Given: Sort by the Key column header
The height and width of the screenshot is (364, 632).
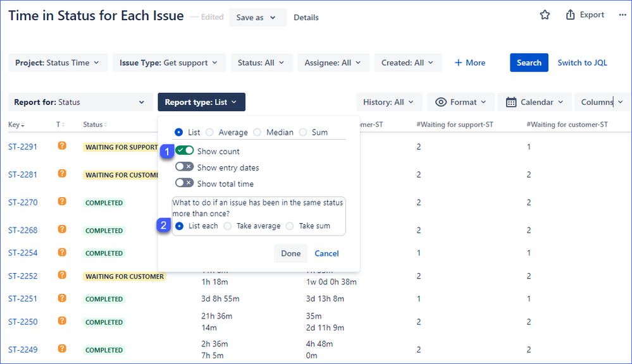Looking at the screenshot, I should tap(16, 125).
